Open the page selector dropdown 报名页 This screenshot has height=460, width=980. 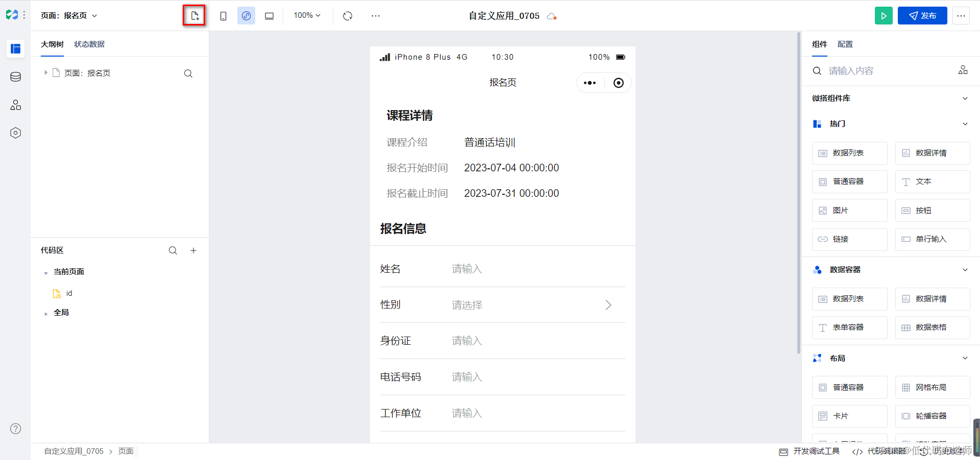tap(69, 16)
